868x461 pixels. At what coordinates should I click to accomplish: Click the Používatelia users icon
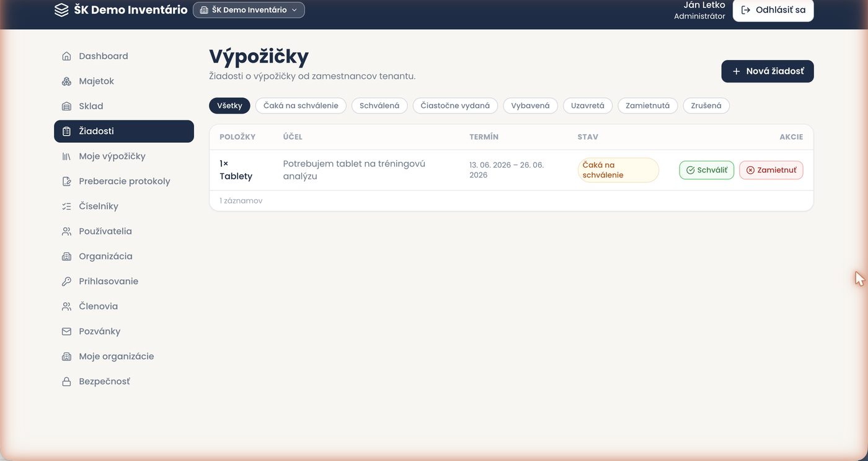pyautogui.click(x=66, y=231)
